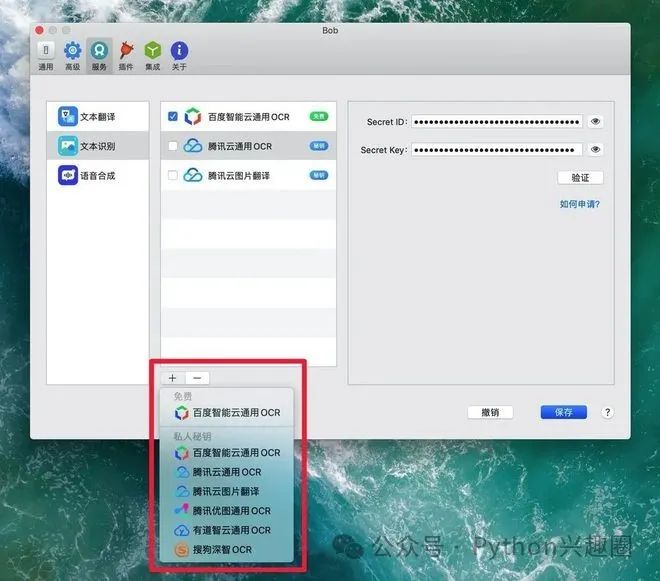Choose 有道智云通用 OCR from popup menu
Image resolution: width=660 pixels, height=581 pixels.
pos(227,530)
